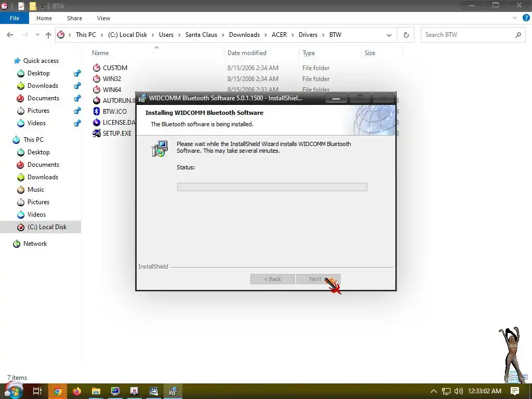Click Videos icon under Quick access
The width and height of the screenshot is (532, 399).
click(x=21, y=123)
